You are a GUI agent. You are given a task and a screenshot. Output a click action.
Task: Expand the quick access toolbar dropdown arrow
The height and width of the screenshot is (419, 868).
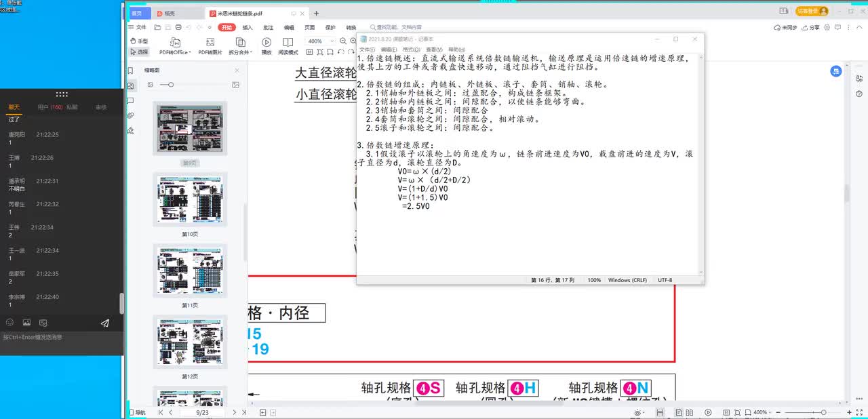click(x=210, y=27)
